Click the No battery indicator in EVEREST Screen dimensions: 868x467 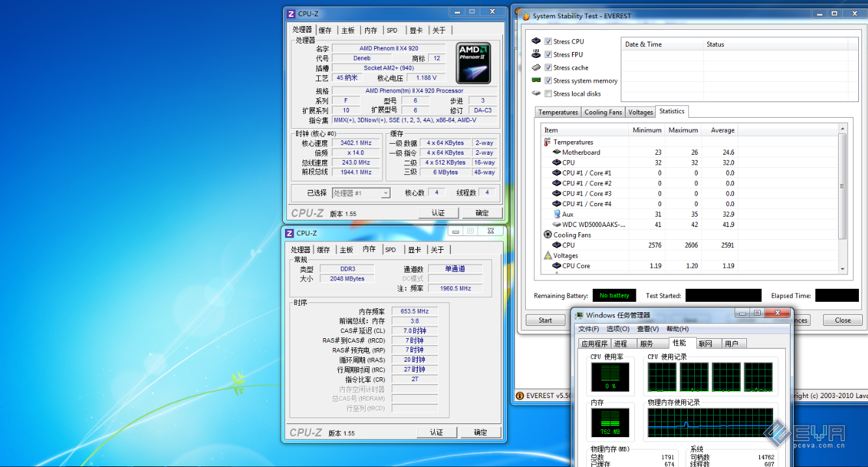tap(614, 295)
